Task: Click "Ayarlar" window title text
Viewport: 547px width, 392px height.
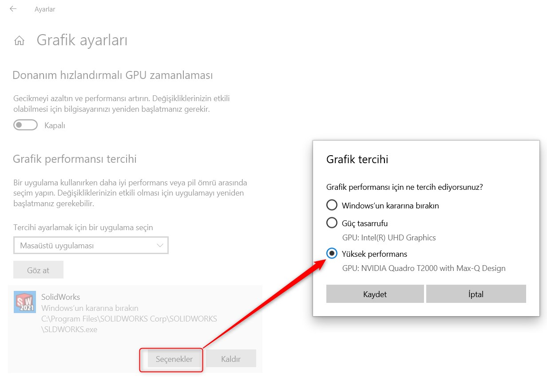Action: 45,9
